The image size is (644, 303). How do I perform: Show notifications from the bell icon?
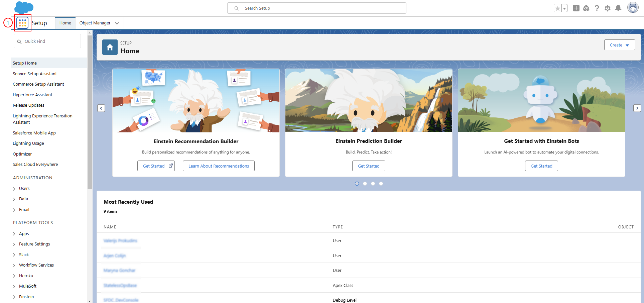pyautogui.click(x=618, y=8)
